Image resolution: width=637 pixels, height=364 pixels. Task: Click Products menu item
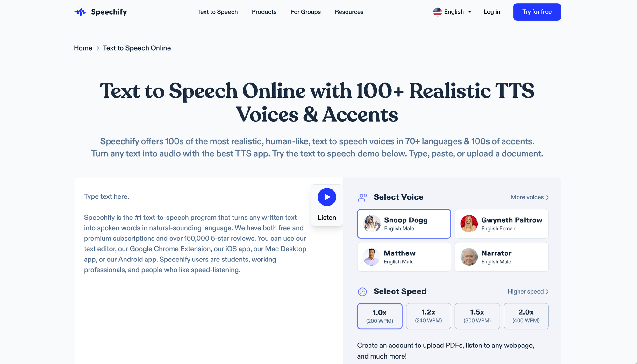[264, 12]
